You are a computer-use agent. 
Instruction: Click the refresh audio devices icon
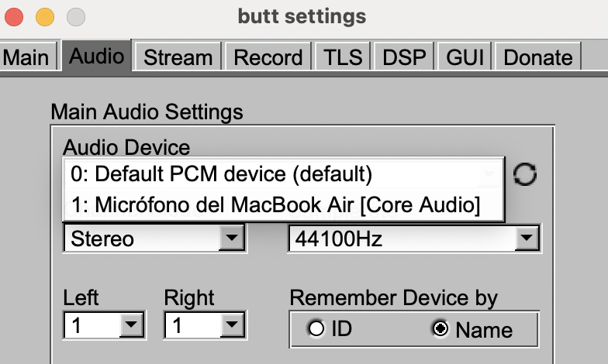[x=525, y=175]
